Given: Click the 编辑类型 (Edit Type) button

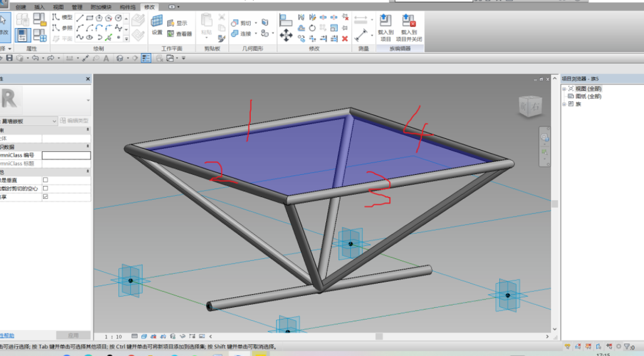Looking at the screenshot, I should (x=74, y=121).
